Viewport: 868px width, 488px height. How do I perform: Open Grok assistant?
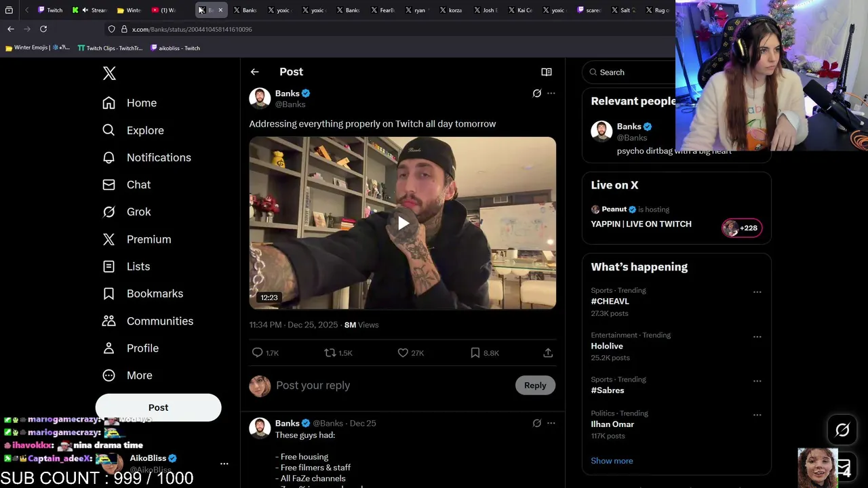click(127, 211)
